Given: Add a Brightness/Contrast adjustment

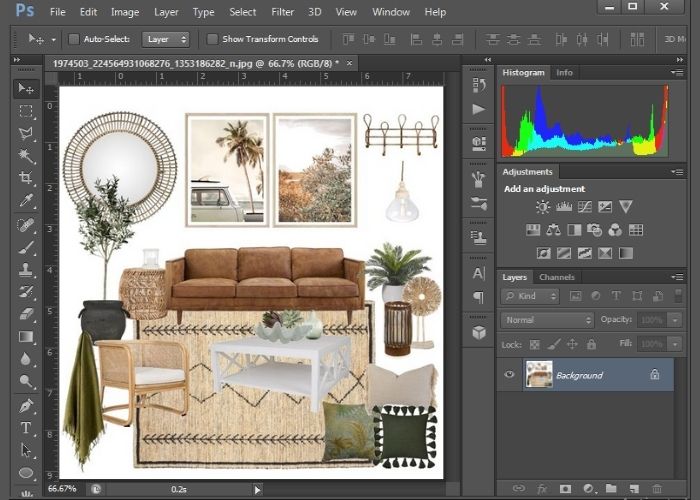Looking at the screenshot, I should point(543,207).
